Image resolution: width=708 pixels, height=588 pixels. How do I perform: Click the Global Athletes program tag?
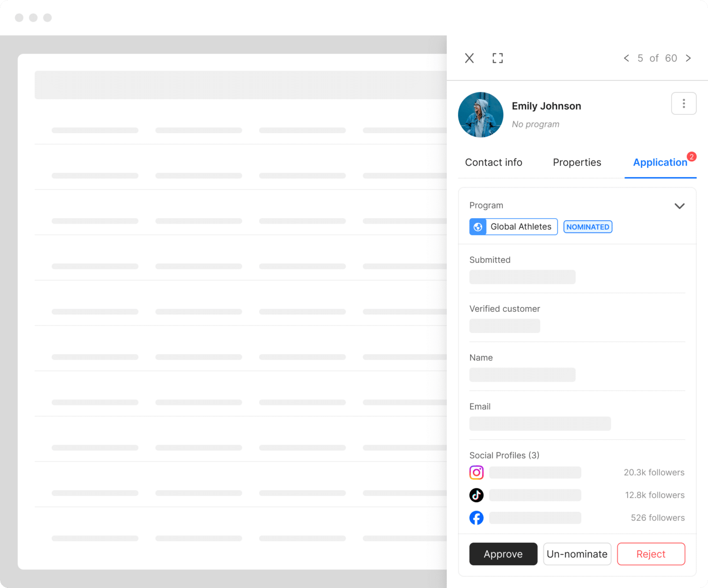(x=521, y=227)
